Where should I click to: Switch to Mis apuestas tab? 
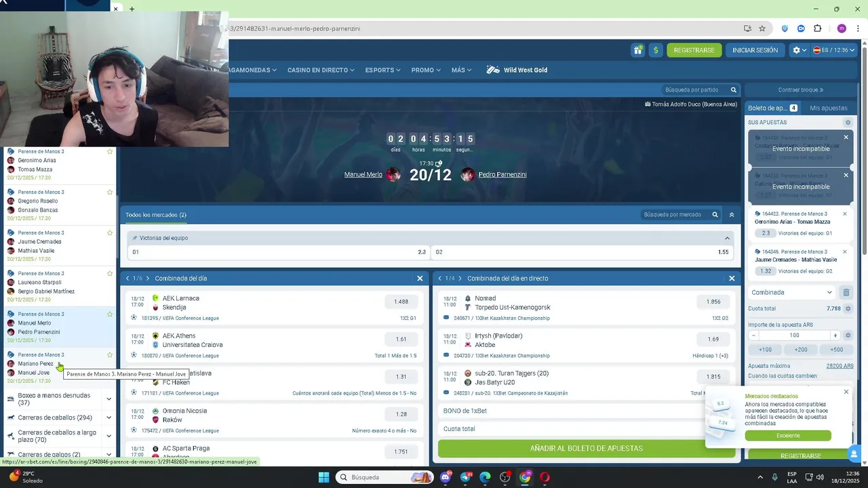pos(829,108)
